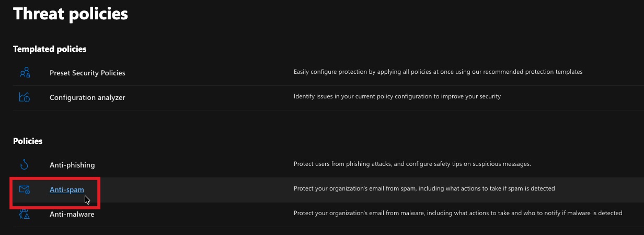Click the Threat policies page title
This screenshot has height=235, width=644.
tap(70, 14)
